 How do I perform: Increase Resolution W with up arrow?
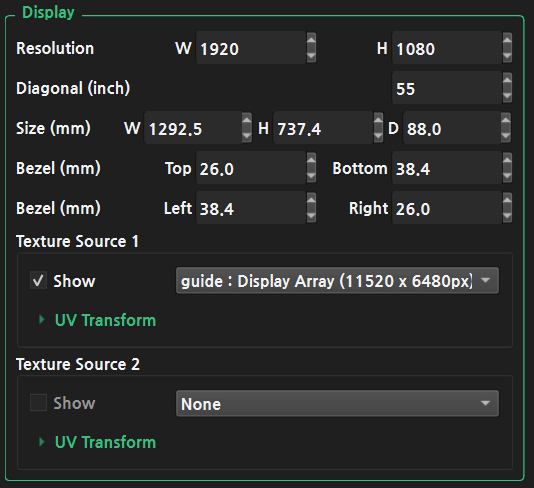click(x=311, y=40)
